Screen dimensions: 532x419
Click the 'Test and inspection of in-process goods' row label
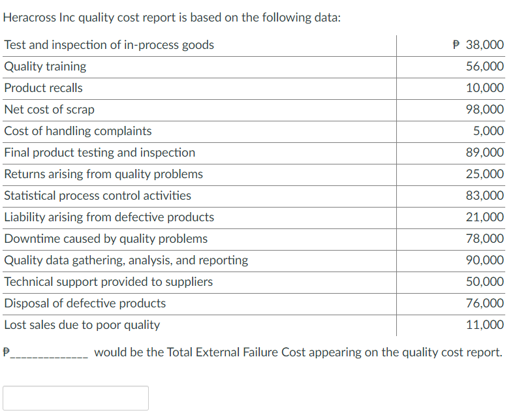pos(109,45)
